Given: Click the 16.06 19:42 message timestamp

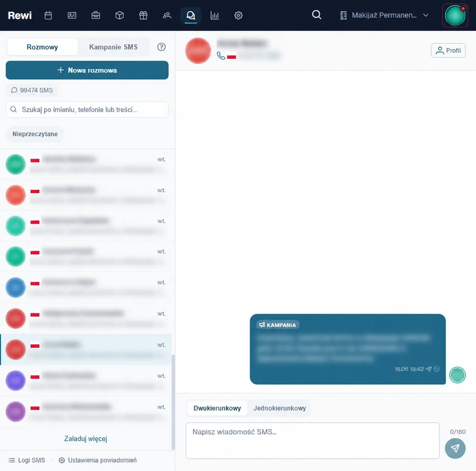Looking at the screenshot, I should 409,369.
